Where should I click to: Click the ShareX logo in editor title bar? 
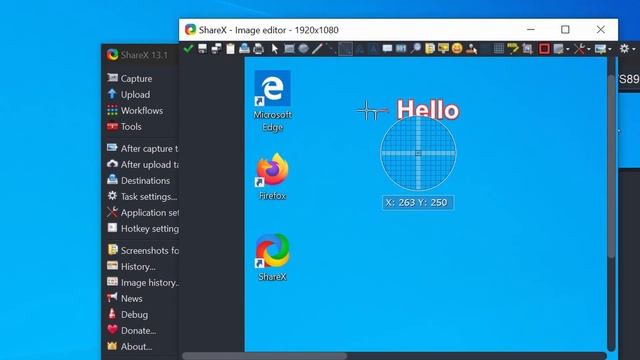tap(190, 29)
